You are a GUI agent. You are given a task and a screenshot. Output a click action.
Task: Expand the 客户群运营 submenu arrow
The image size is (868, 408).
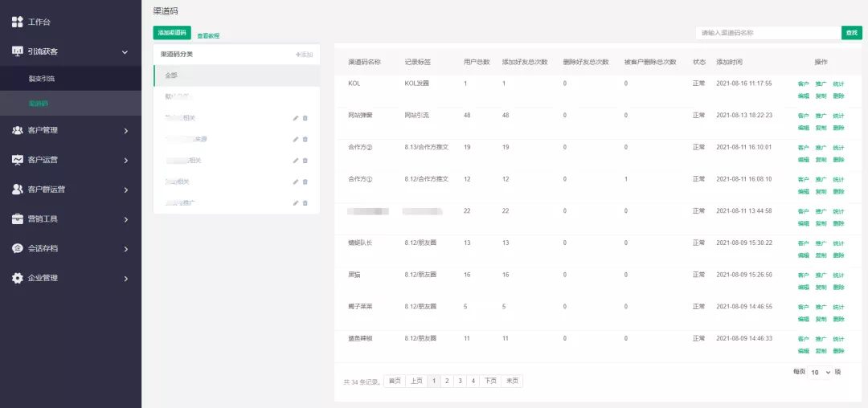pyautogui.click(x=126, y=190)
